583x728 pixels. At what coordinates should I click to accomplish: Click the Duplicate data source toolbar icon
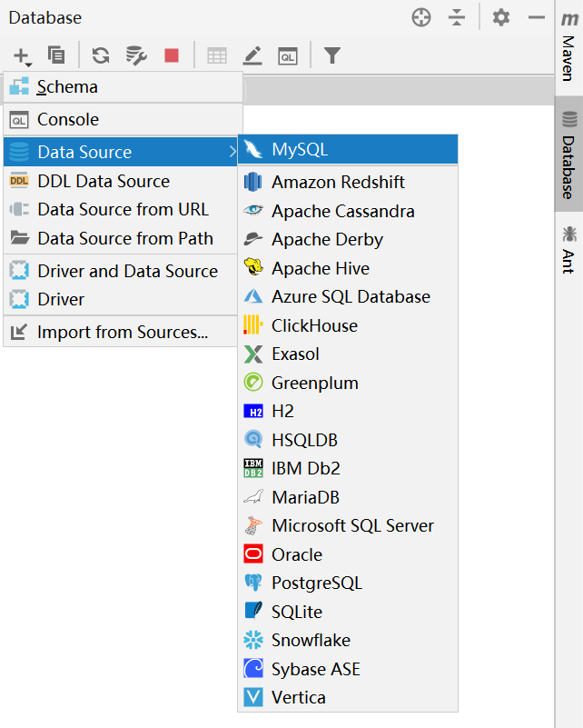(x=56, y=55)
